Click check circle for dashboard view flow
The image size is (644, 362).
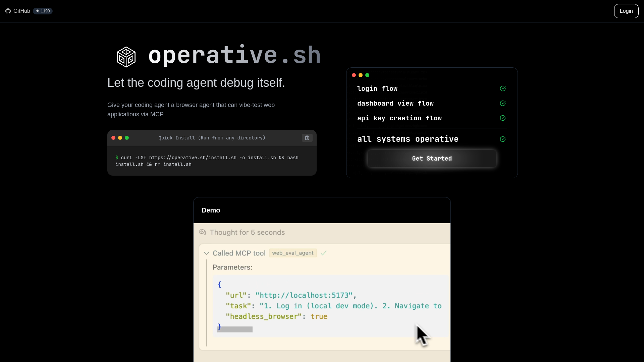click(x=502, y=103)
